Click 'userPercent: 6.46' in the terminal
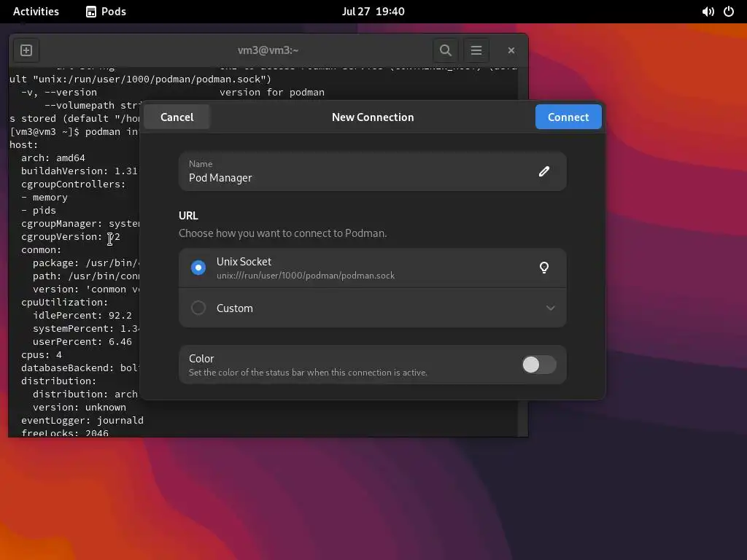The width and height of the screenshot is (747, 560). pyautogui.click(x=82, y=341)
